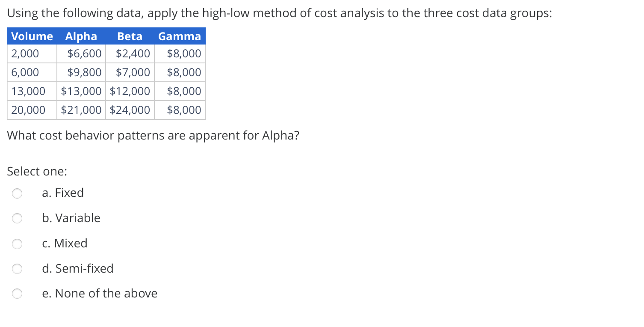Select the radio button for option a. Fixed

tap(17, 193)
